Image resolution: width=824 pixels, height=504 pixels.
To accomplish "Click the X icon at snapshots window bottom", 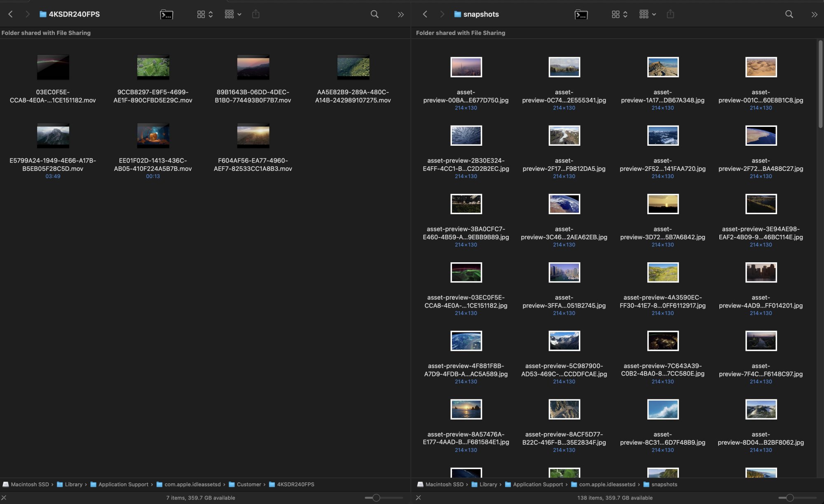I will click(419, 497).
